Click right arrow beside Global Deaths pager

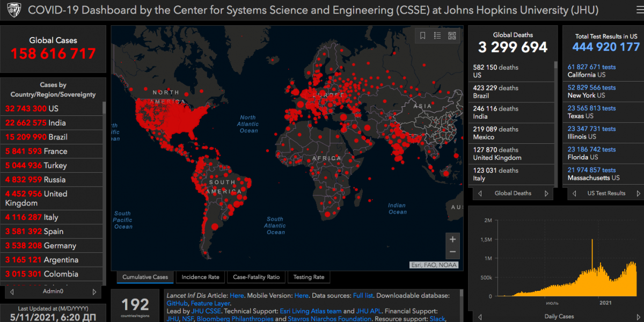[546, 193]
